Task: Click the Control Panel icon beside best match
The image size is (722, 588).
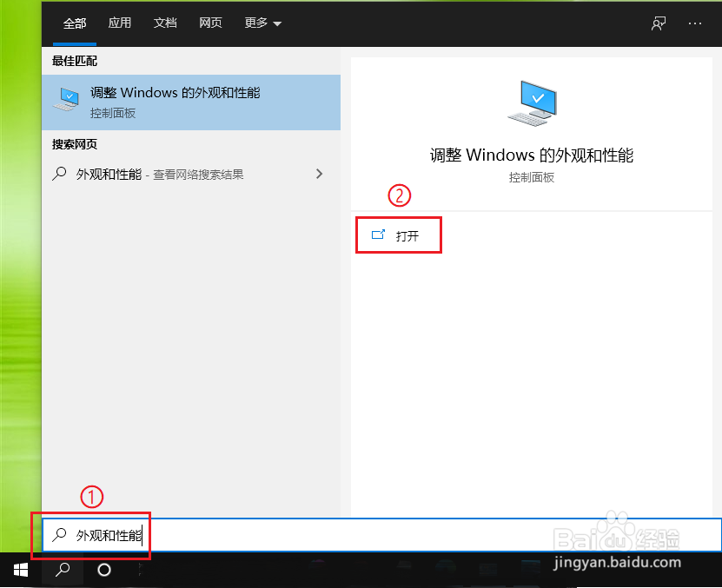Action: 66,98
